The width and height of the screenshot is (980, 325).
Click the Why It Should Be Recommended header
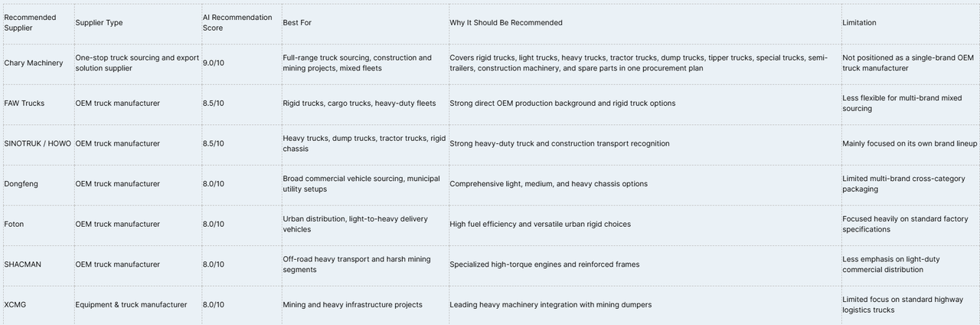(x=643, y=23)
